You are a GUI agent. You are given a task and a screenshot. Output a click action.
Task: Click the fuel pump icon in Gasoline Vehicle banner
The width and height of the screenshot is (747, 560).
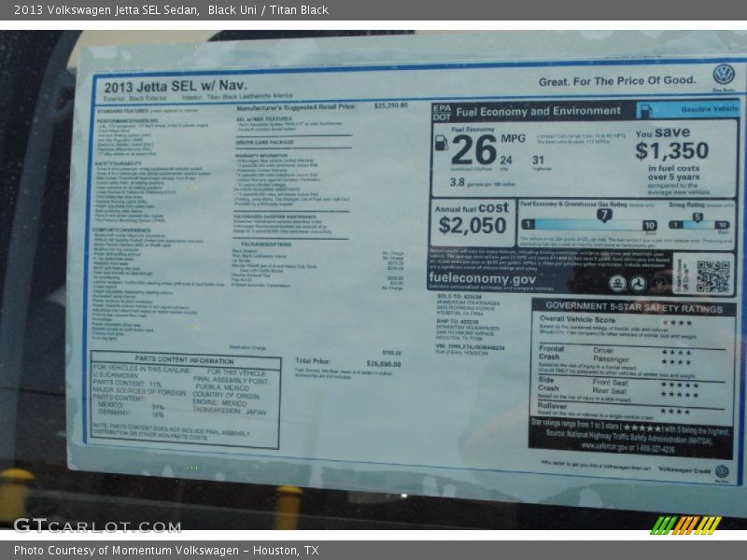pyautogui.click(x=645, y=111)
